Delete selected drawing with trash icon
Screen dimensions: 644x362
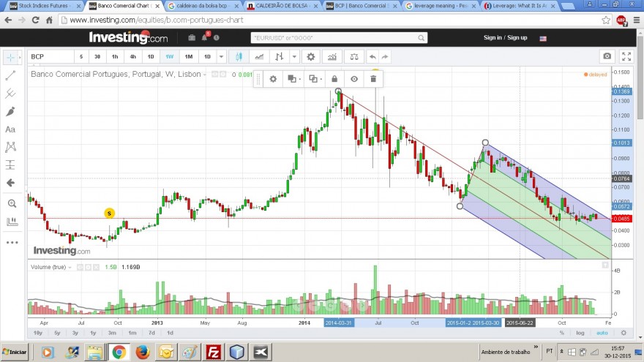pyautogui.click(x=373, y=79)
